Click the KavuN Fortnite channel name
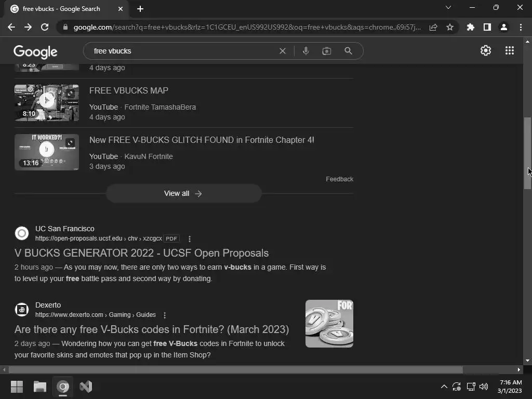This screenshot has height=399, width=532. tap(149, 156)
